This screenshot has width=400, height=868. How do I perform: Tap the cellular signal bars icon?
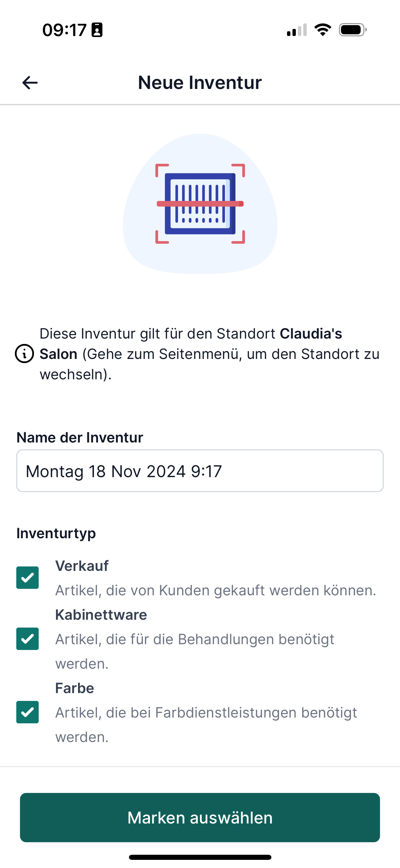point(297,30)
